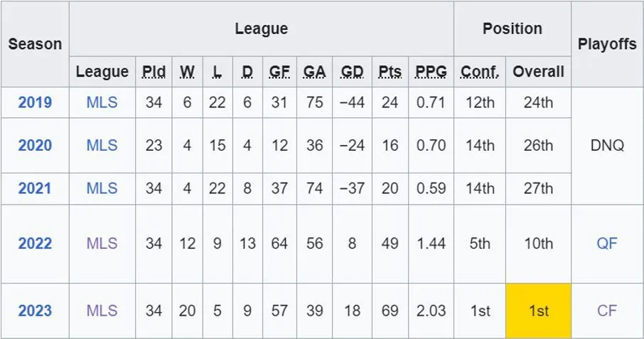The width and height of the screenshot is (644, 339).
Task: Click the GD column header abbreviation
Action: 352,72
